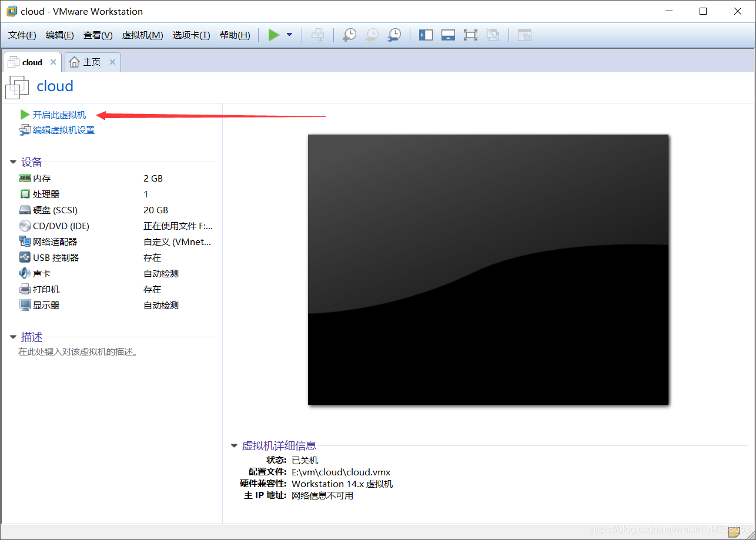Open the power options dropdown arrow

[x=289, y=35]
